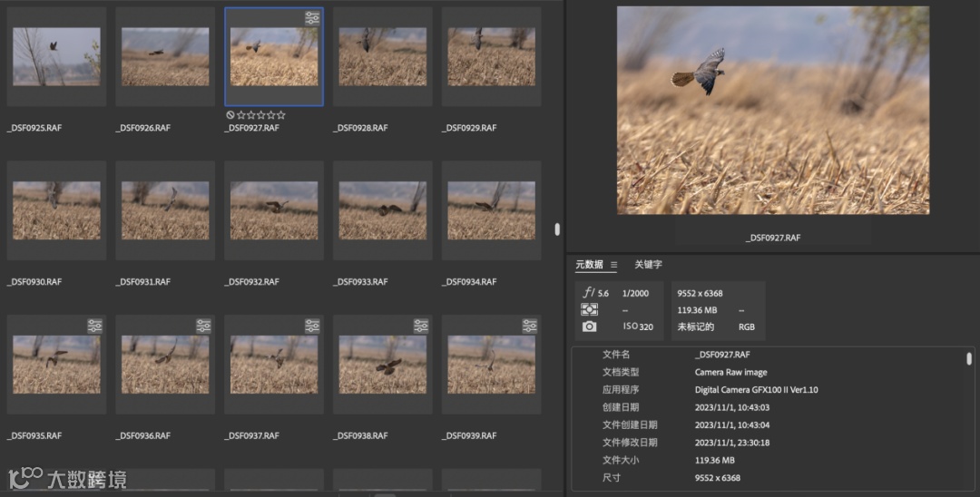Click Camera Raw settings badge on _DSF0939.RAF thumbnail
Viewport: 980px width, 497px height.
(529, 326)
